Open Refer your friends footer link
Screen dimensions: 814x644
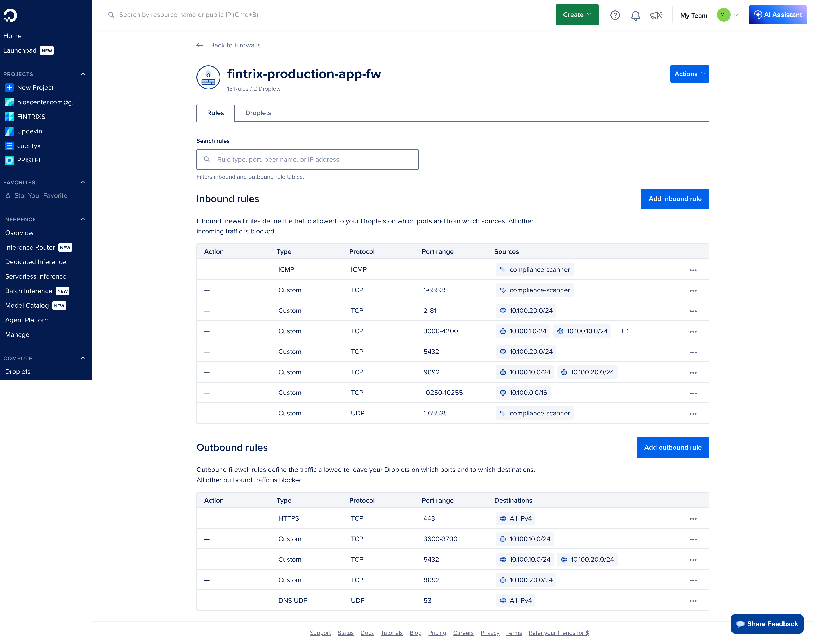pyautogui.click(x=559, y=633)
